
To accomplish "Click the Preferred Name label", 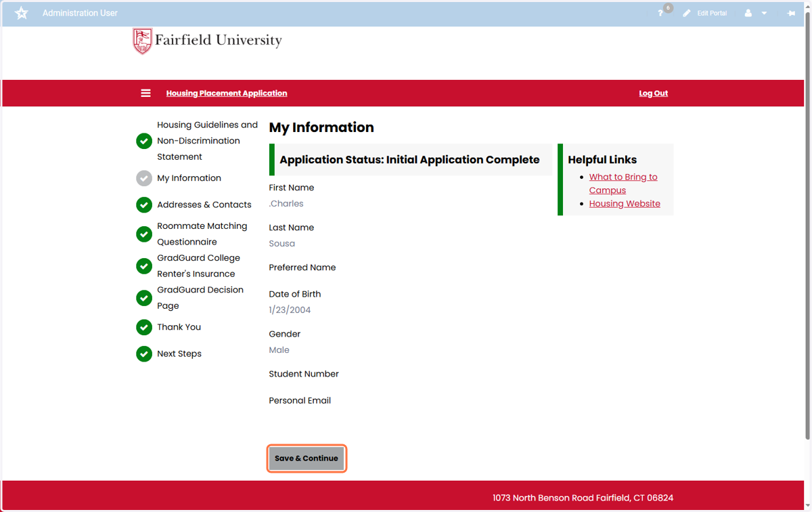I will (302, 268).
